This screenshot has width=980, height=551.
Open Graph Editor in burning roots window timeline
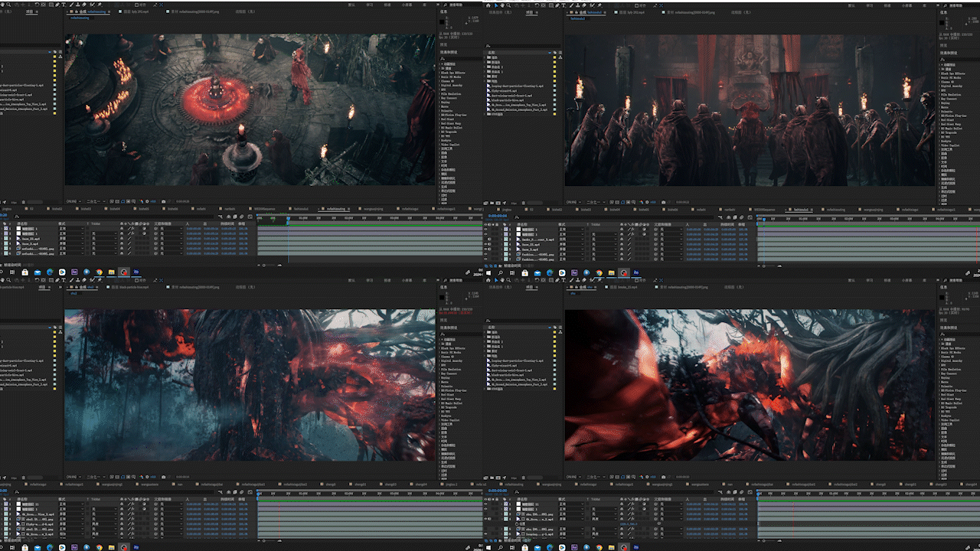[750, 492]
